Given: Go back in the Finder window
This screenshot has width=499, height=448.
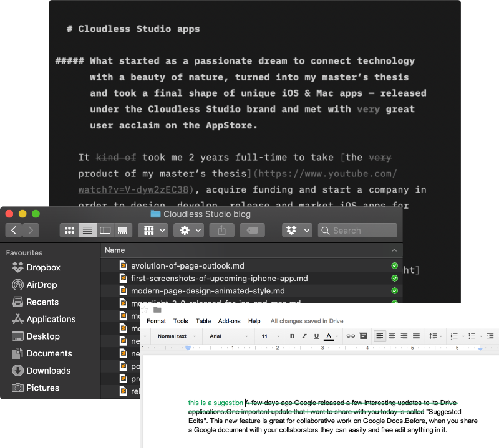Looking at the screenshot, I should (x=14, y=230).
